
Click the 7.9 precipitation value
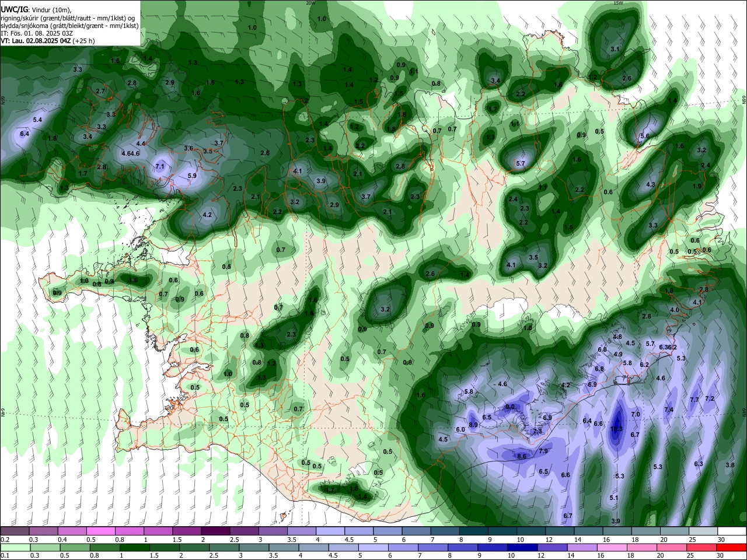pos(543,451)
